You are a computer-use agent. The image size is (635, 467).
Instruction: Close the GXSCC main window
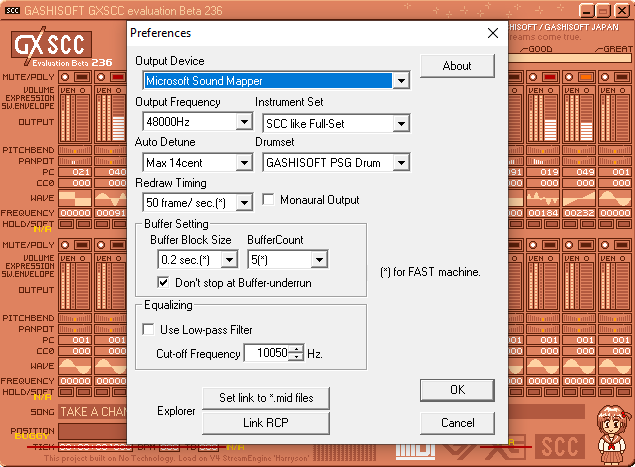(622, 11)
